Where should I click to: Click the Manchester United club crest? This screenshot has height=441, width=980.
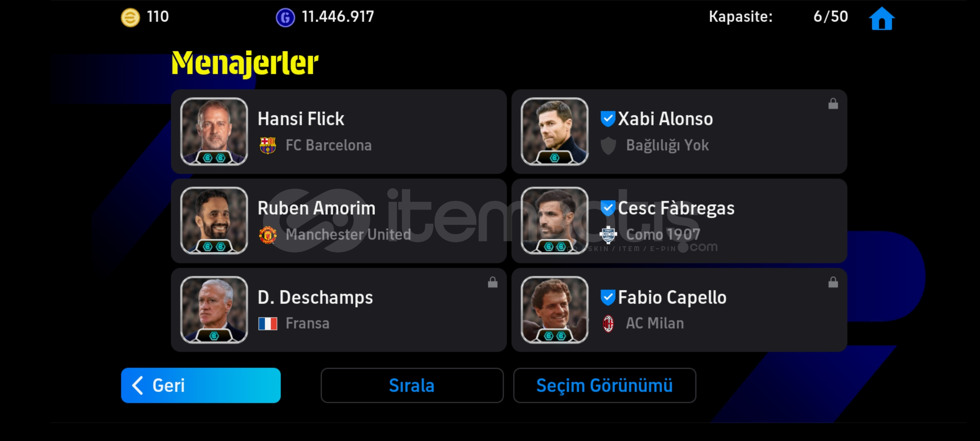pyautogui.click(x=268, y=235)
